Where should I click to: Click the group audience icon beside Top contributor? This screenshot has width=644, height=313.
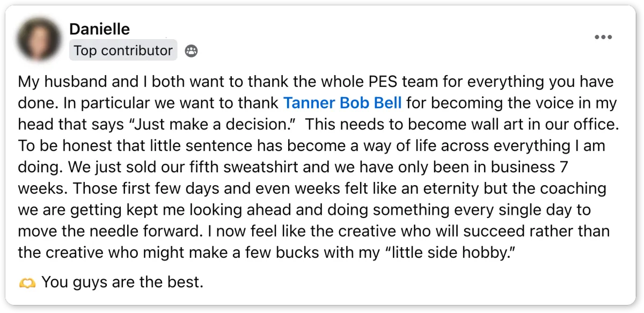(x=191, y=51)
